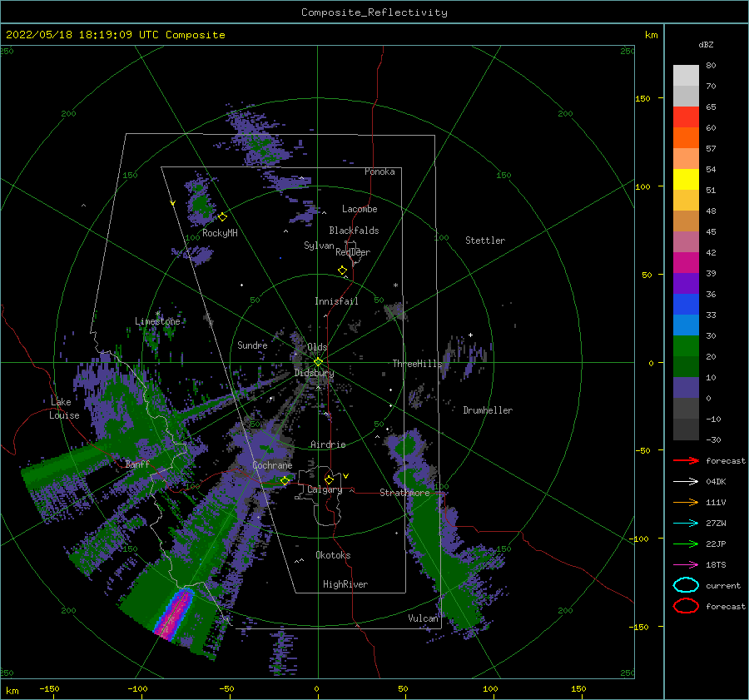Viewport: 749px width, 700px height.
Task: Click the Banff label
Action: [x=137, y=464]
